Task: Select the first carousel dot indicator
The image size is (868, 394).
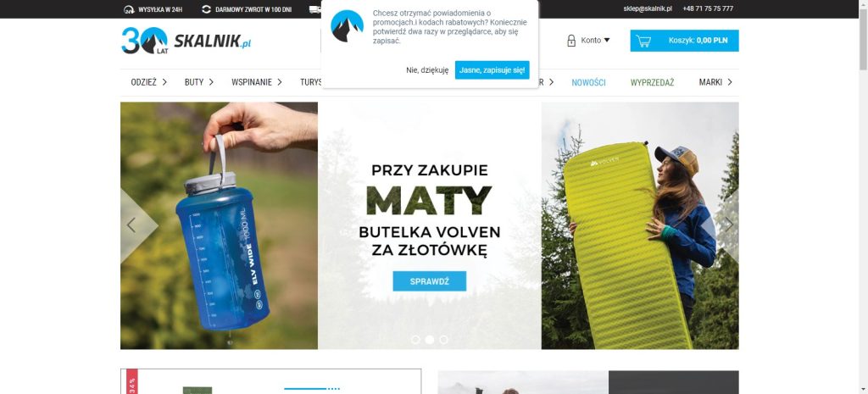Action: tap(415, 340)
